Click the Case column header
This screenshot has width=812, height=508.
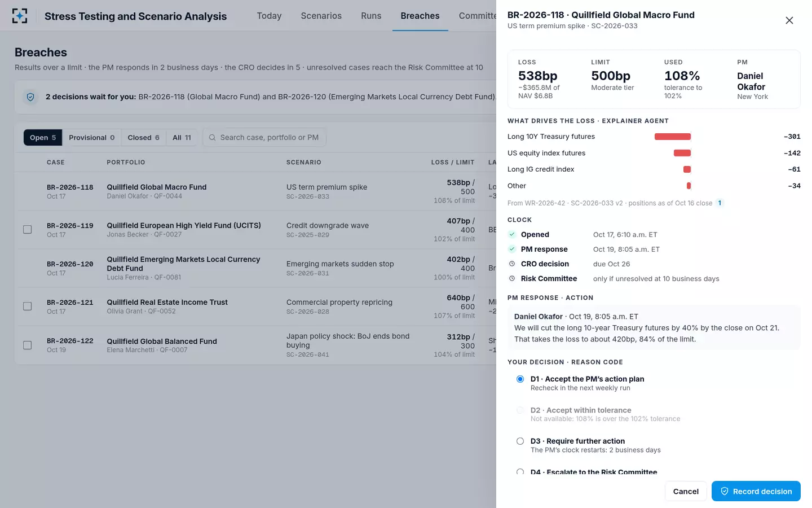click(x=56, y=163)
